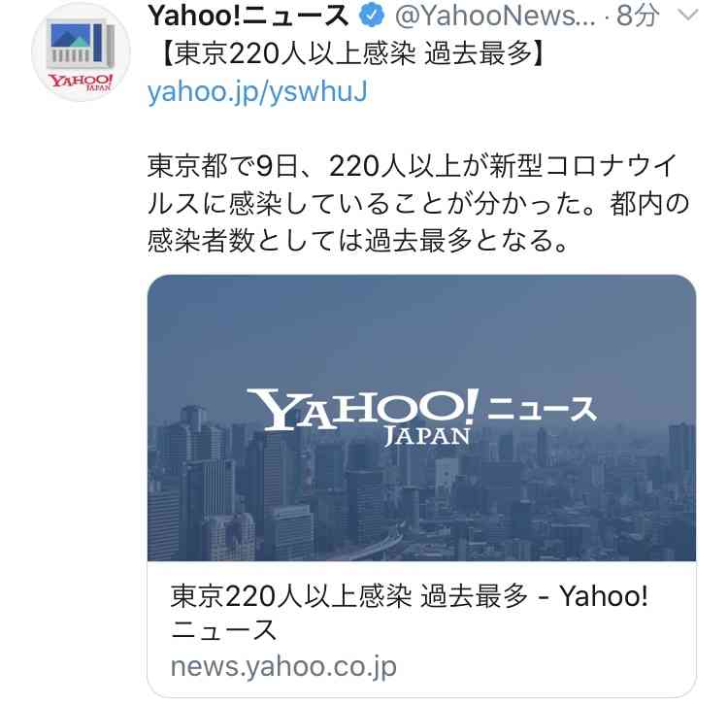Viewport: 728px width, 705px height.
Task: Click the last tweet line 感染者数としては過去最多となる
Action: coord(356,240)
